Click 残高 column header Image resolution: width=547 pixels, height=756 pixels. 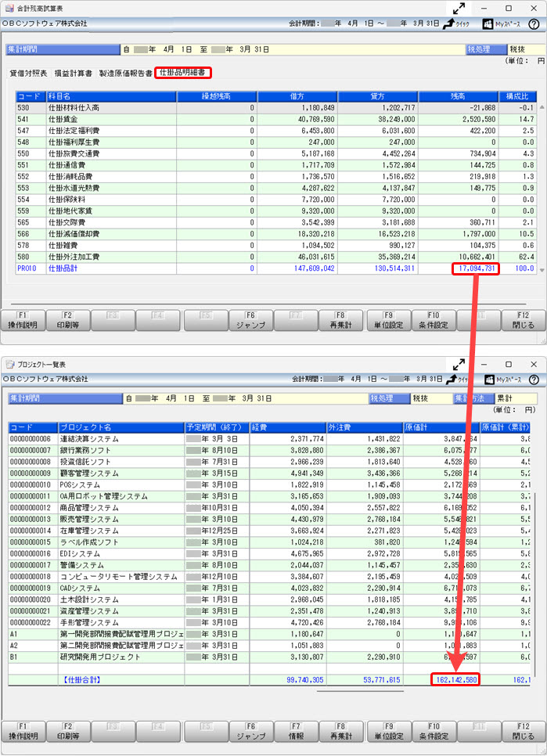[x=458, y=96]
